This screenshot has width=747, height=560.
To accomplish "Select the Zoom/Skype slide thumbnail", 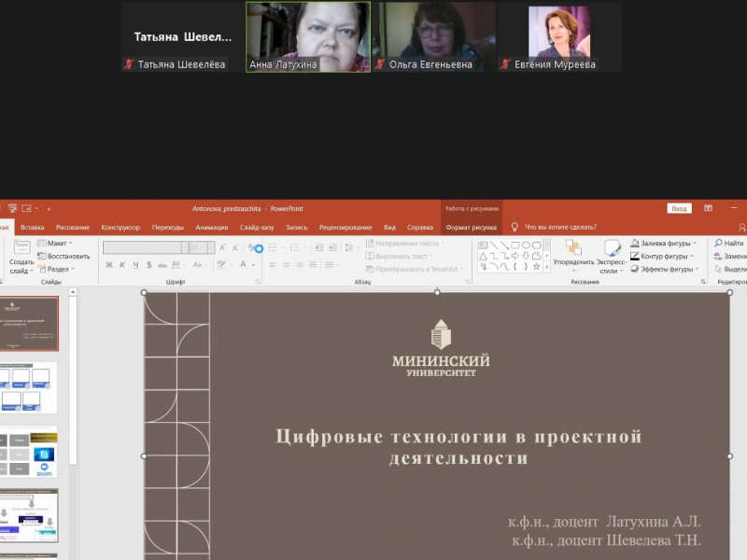I will 29,451.
